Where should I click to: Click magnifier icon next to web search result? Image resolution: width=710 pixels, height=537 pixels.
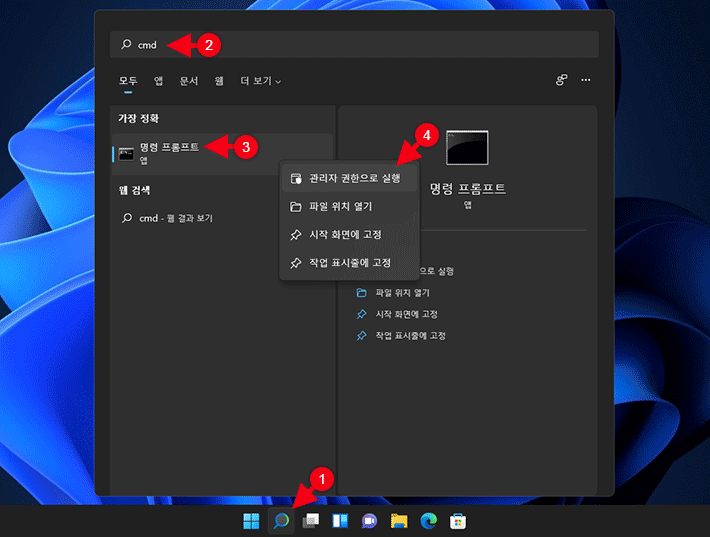coord(127,218)
